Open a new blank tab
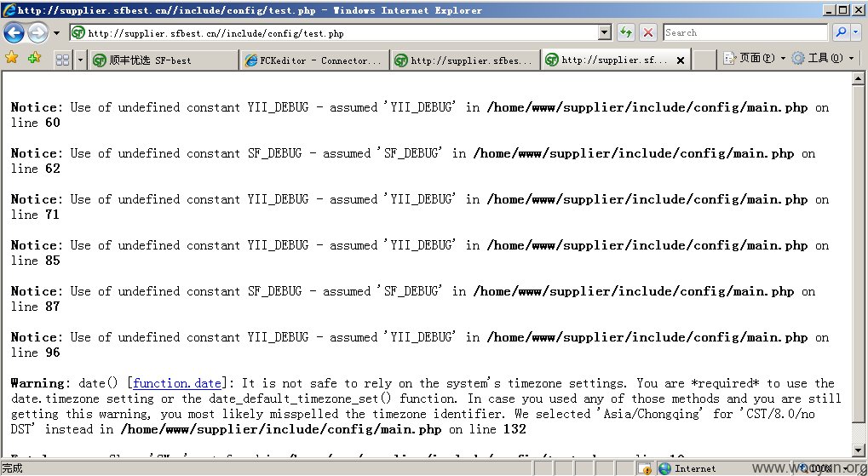The image size is (868, 476). click(x=704, y=60)
